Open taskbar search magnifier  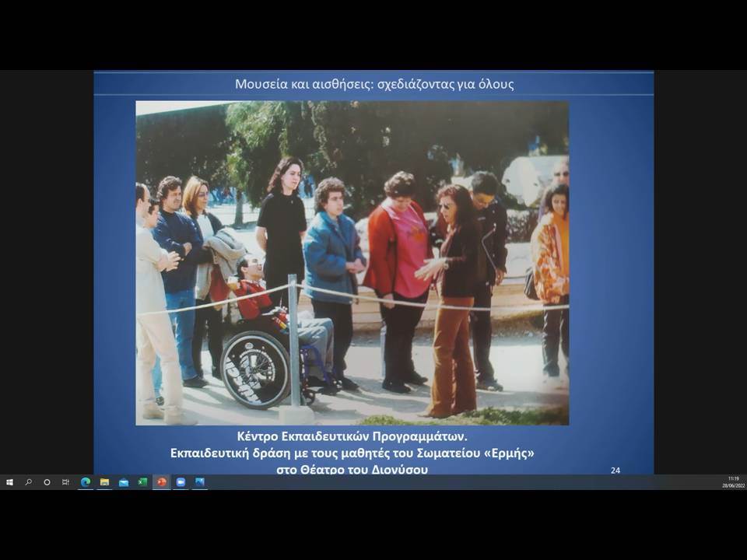(x=28, y=482)
